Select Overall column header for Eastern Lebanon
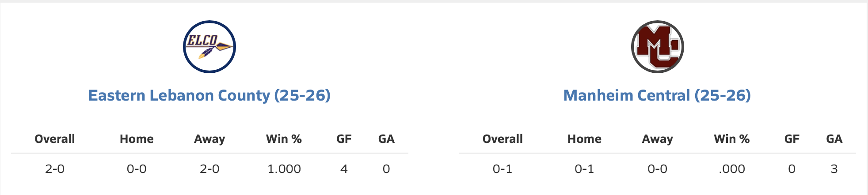The height and width of the screenshot is (195, 868). 55,139
